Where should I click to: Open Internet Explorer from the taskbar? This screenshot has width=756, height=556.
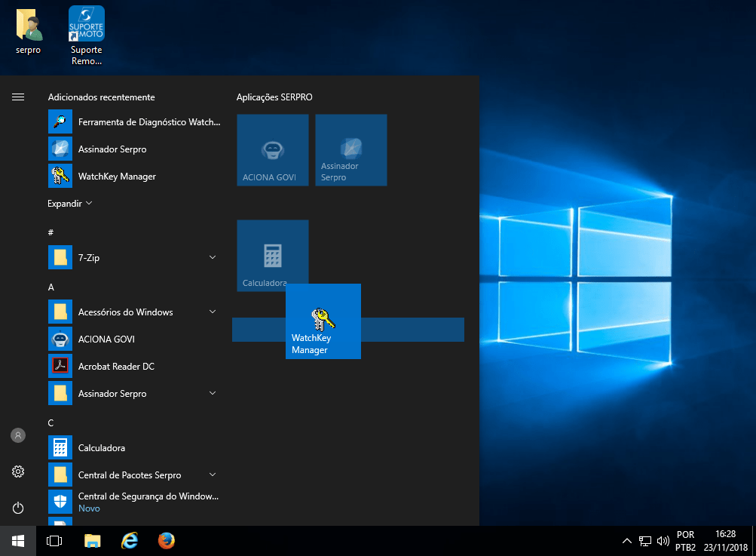coord(130,541)
